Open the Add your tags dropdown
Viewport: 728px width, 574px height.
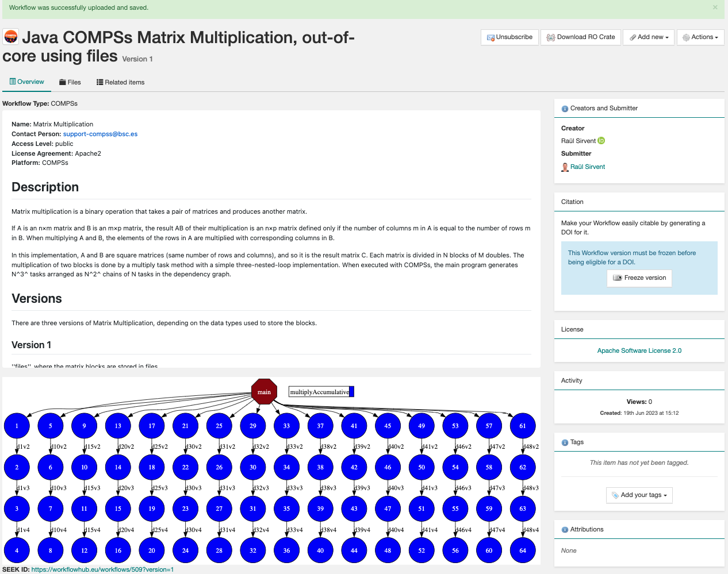(639, 495)
